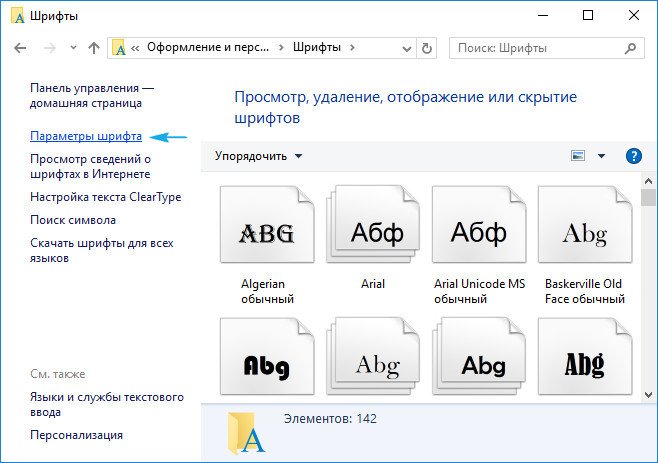Click the scrollbar down arrow
Viewport: 658px width, 463px height.
click(648, 395)
